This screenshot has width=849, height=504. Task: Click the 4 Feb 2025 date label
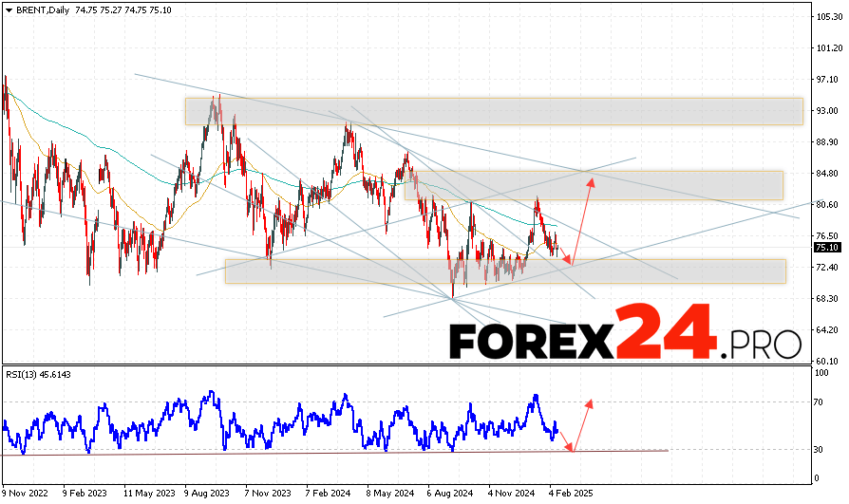click(571, 494)
